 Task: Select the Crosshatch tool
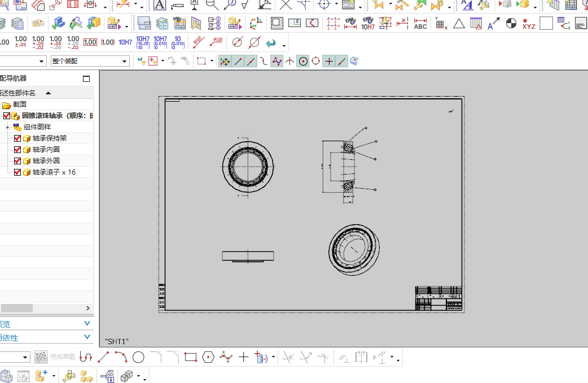(277, 23)
